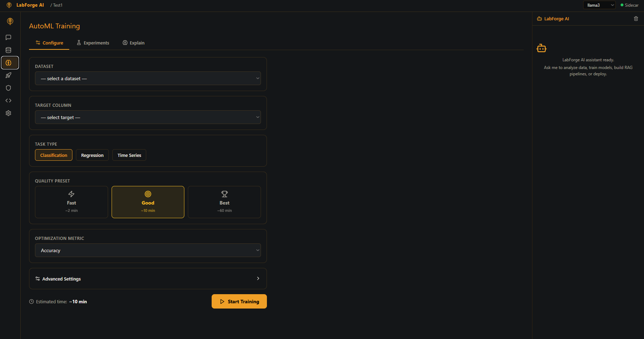Open the dataset selection dropdown

[148, 78]
